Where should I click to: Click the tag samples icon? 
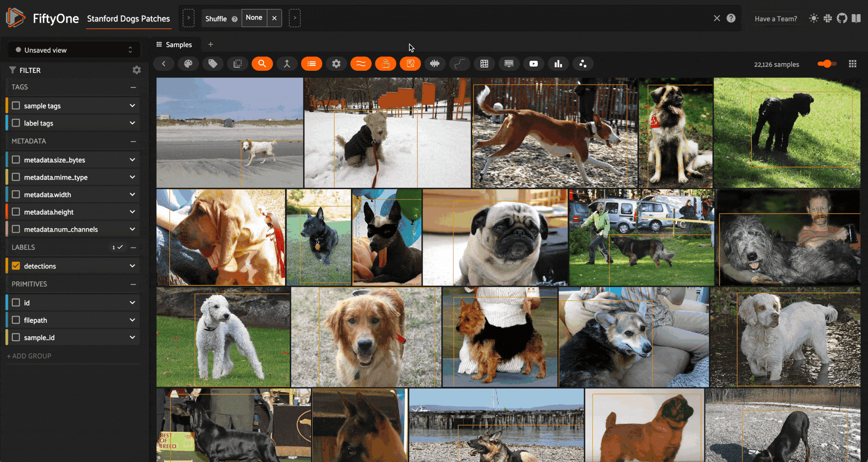pyautogui.click(x=213, y=64)
